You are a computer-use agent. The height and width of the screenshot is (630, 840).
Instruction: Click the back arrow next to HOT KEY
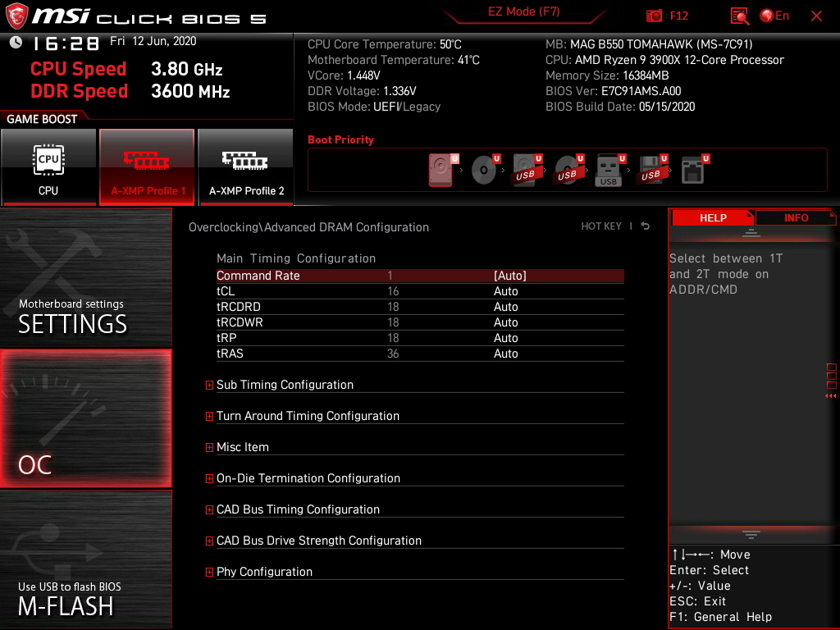[x=646, y=226]
